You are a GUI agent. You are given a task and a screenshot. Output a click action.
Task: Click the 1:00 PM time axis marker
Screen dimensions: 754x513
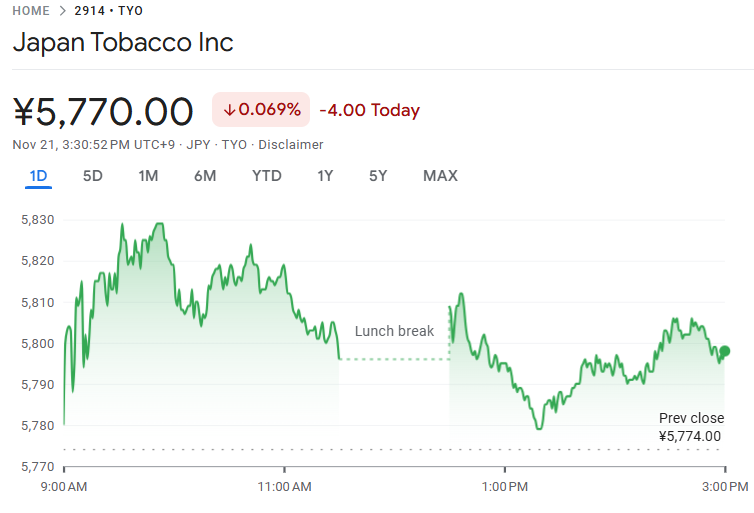pyautogui.click(x=505, y=487)
